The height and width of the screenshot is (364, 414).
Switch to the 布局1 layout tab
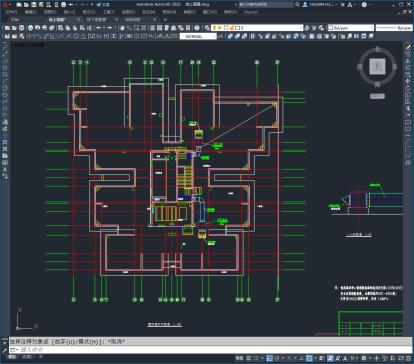click(x=28, y=357)
